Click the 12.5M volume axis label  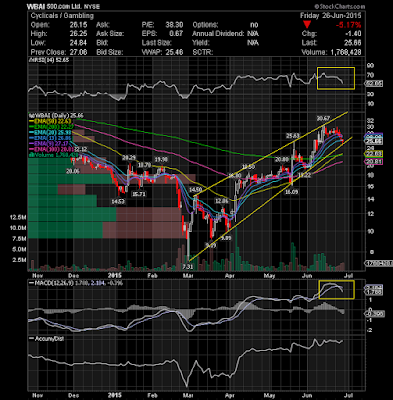point(18,217)
